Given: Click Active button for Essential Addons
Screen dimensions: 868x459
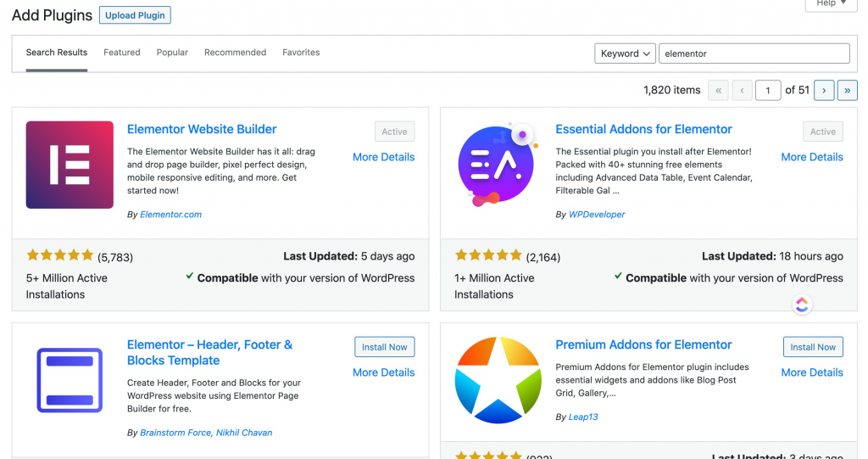Looking at the screenshot, I should [x=823, y=132].
